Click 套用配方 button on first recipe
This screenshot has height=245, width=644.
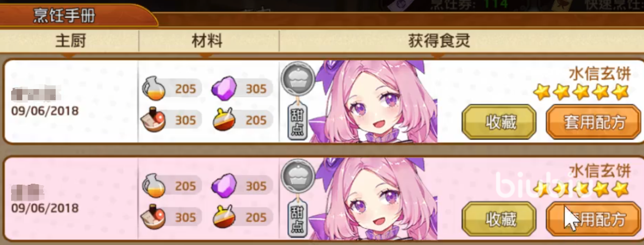594,122
